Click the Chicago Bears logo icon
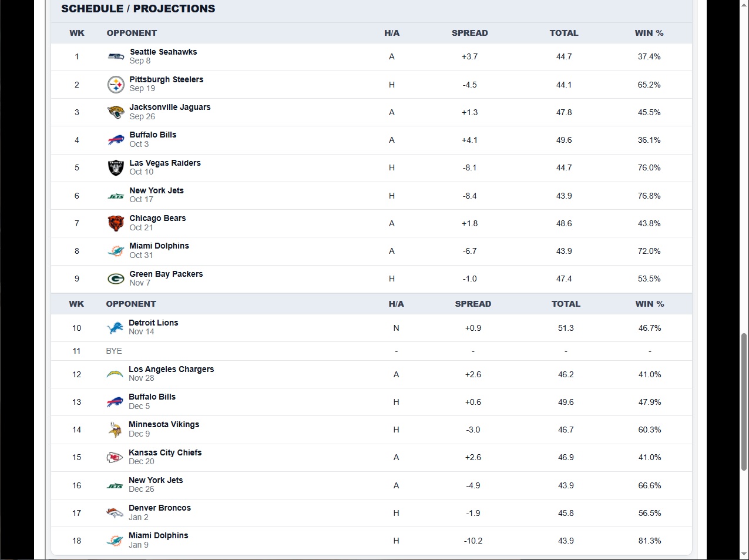 point(116,223)
